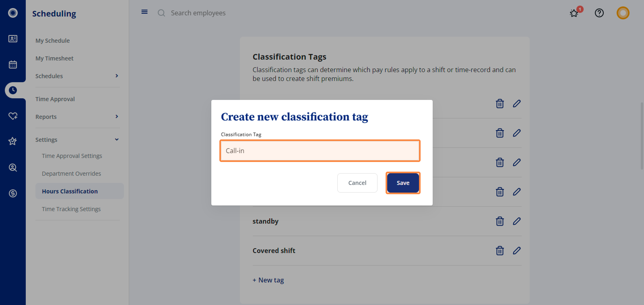
Task: Click the standby tag name
Action: [x=265, y=221]
